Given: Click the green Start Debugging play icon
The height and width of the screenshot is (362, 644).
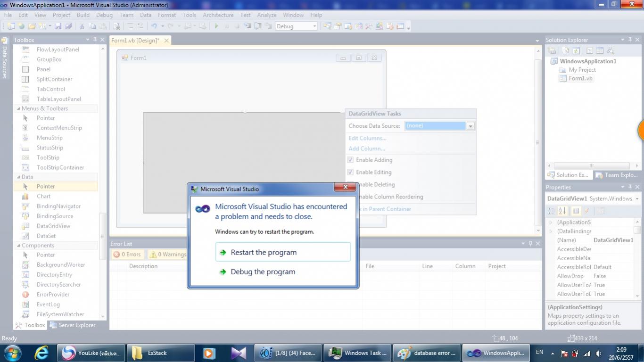Looking at the screenshot, I should point(216,26).
